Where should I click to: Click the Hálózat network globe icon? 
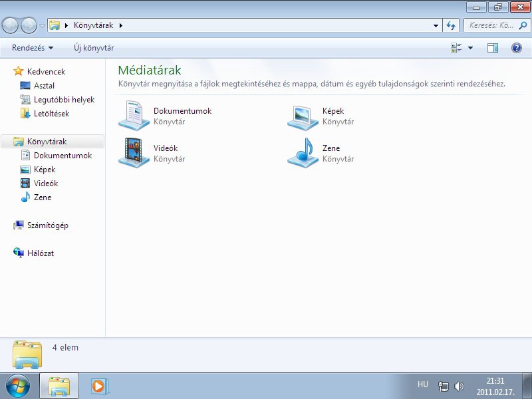(x=19, y=253)
